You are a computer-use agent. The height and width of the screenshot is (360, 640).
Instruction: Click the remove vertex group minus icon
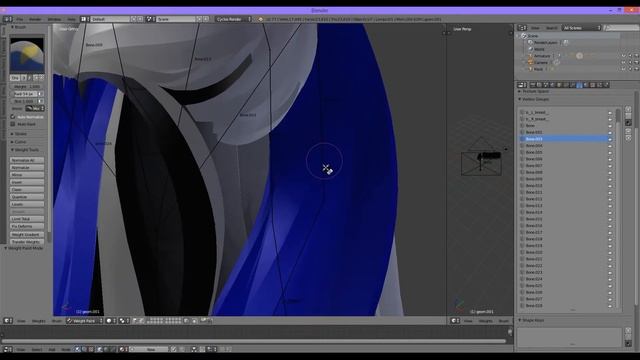click(x=628, y=116)
